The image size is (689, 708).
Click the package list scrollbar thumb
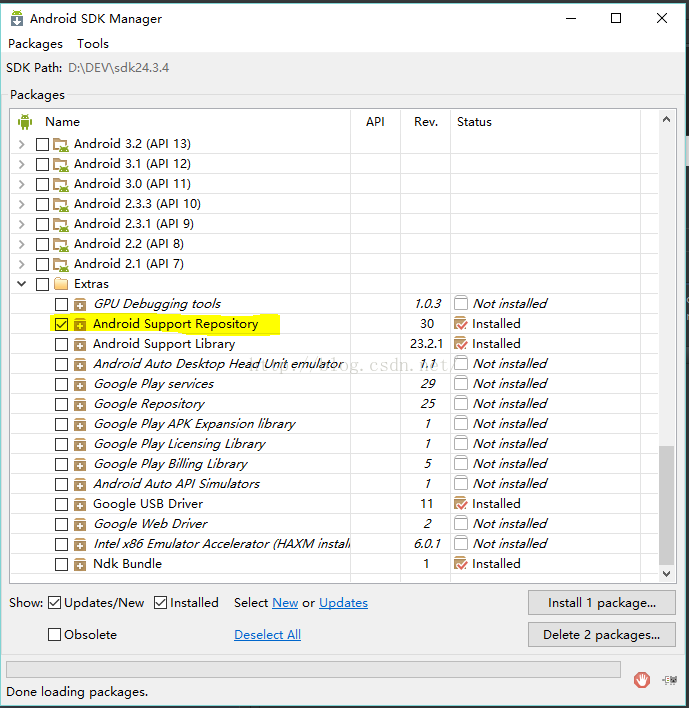tap(666, 505)
